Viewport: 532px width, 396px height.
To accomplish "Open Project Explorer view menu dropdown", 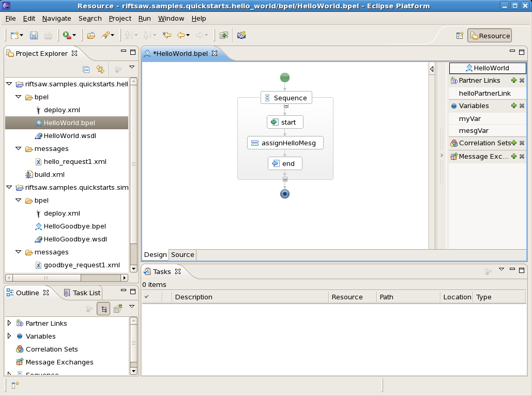I will point(132,67).
